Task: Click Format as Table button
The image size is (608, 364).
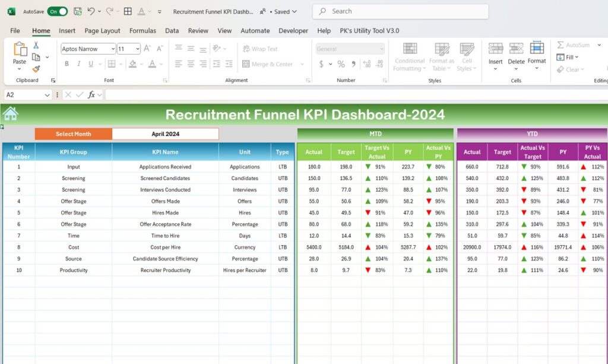Action: tap(442, 57)
